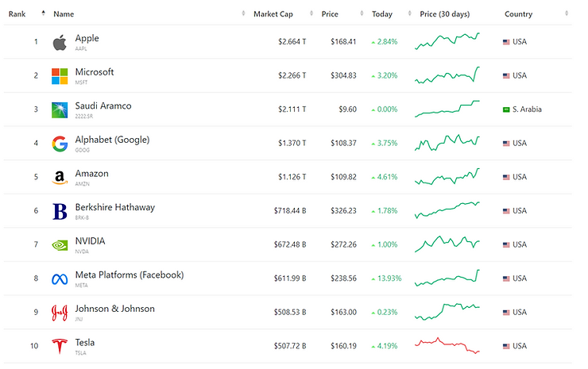This screenshot has width=588, height=369.
Task: Open the Tesla company link
Action: pos(85,342)
